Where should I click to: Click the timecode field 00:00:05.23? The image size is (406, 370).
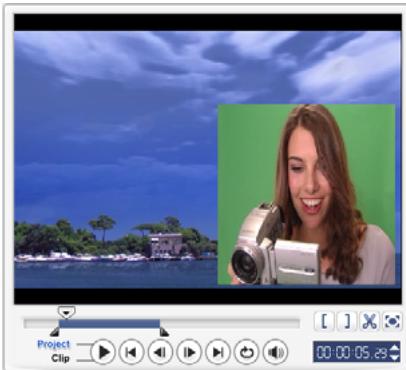351,352
